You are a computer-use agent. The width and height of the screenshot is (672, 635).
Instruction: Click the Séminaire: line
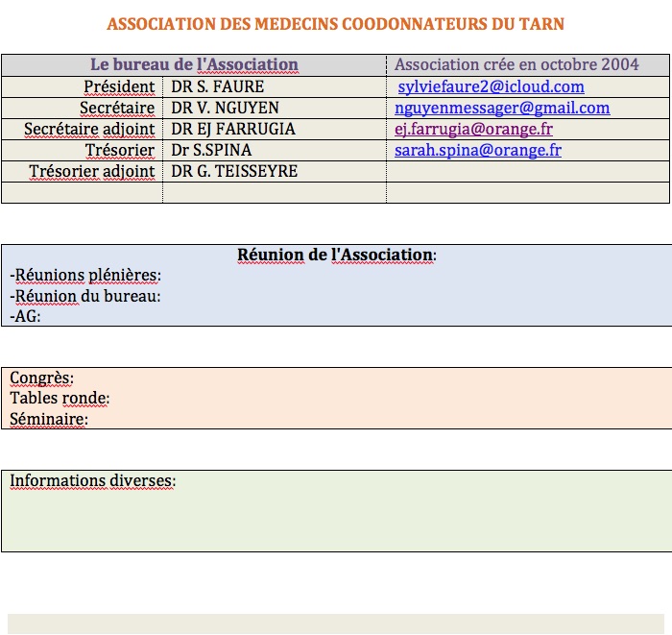pos(49,420)
